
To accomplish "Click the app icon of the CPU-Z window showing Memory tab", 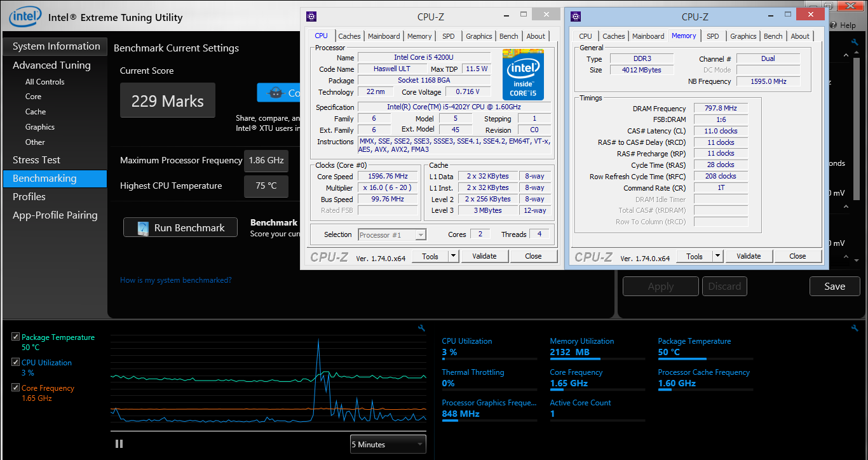I will pos(576,17).
